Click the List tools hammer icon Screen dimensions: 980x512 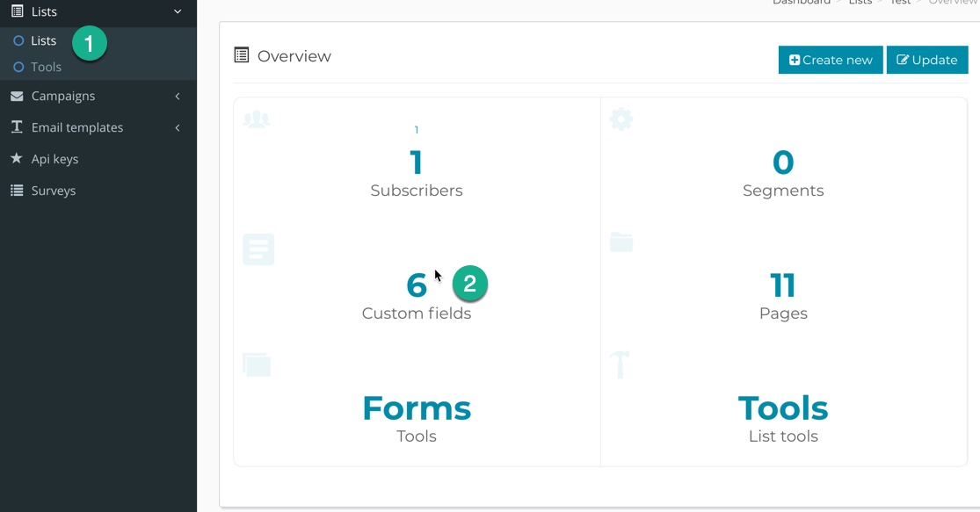pyautogui.click(x=620, y=365)
